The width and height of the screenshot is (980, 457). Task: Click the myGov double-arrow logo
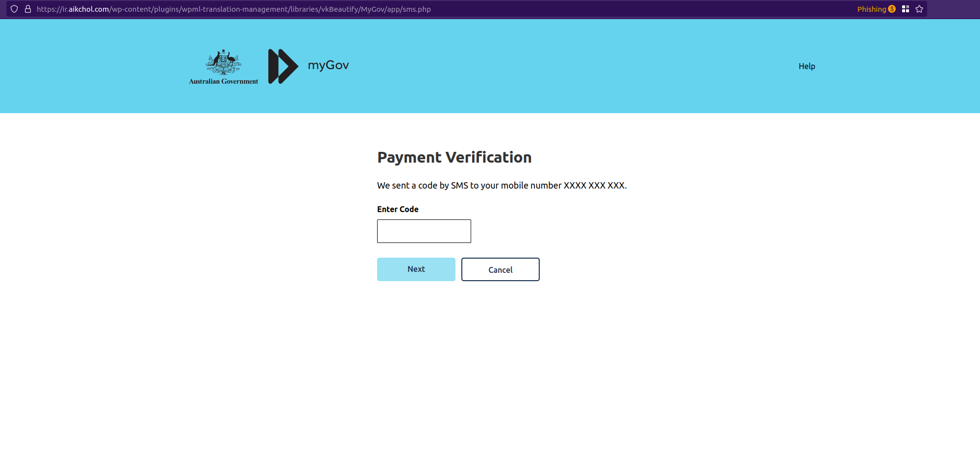(283, 66)
